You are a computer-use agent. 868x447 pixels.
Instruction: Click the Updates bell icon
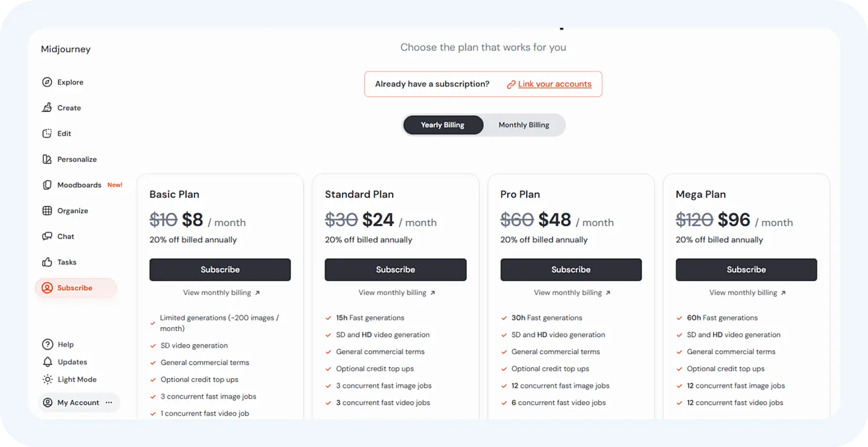47,362
